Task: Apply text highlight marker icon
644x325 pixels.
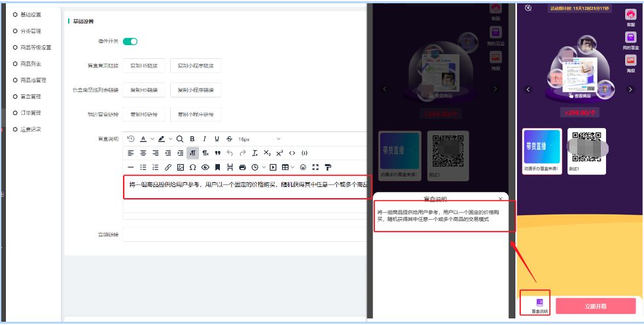Action: coord(162,139)
